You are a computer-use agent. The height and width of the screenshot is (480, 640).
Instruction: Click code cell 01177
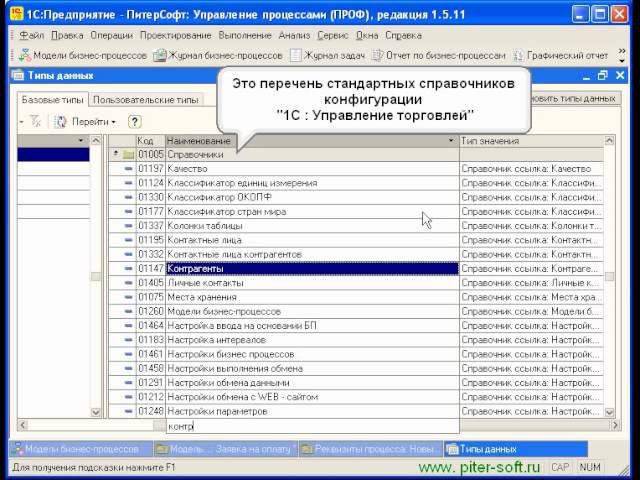(x=151, y=211)
